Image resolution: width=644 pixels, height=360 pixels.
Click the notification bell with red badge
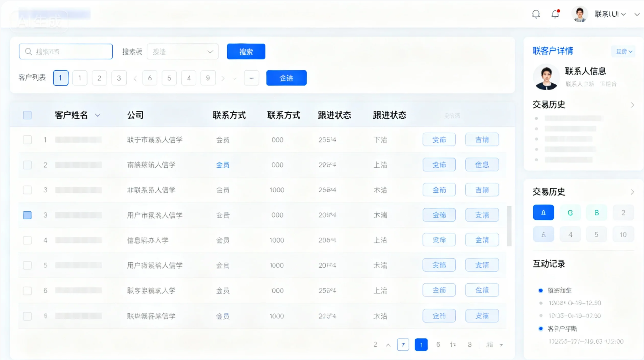[555, 14]
